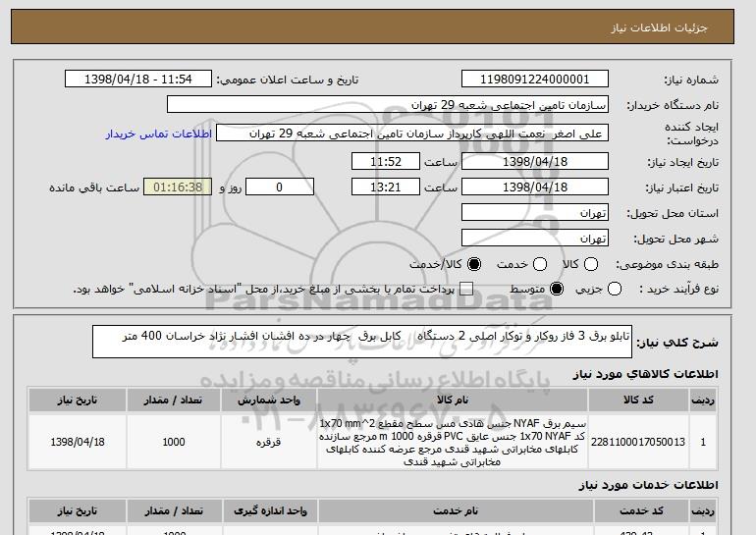Image resolution: width=756 pixels, height=535 pixels.
Task: Select the جزیی purchase type radio
Action: 615,289
